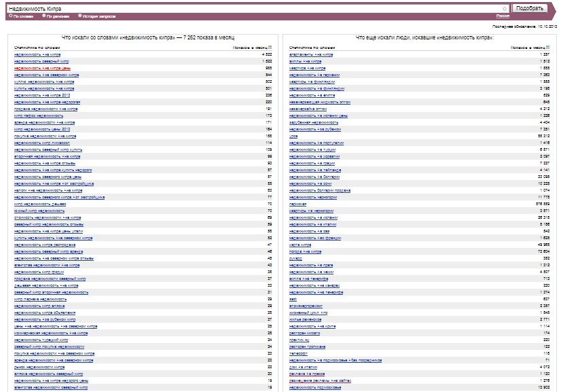The image size is (561, 392).
Task: Click link «погода +на кипре»
Action: point(305,252)
